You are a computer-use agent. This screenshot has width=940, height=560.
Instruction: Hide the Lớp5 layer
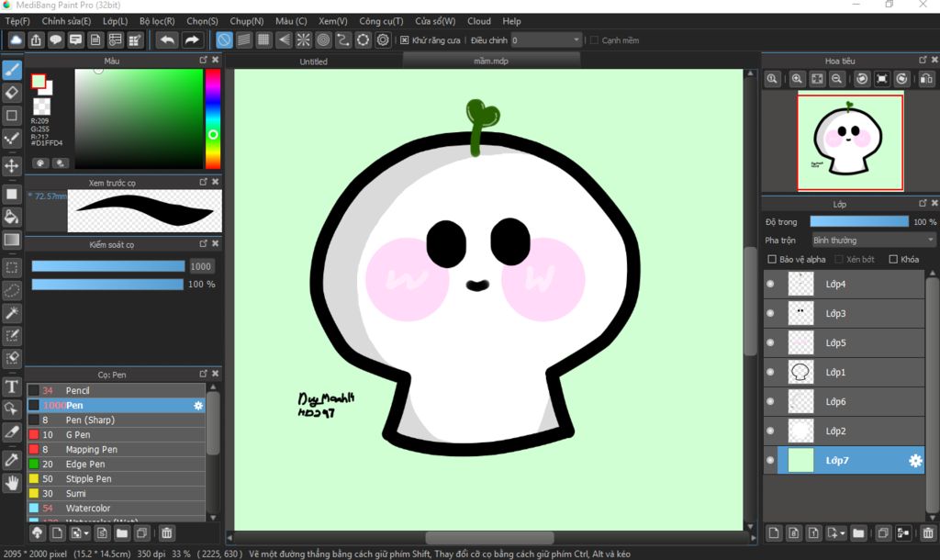pos(770,343)
